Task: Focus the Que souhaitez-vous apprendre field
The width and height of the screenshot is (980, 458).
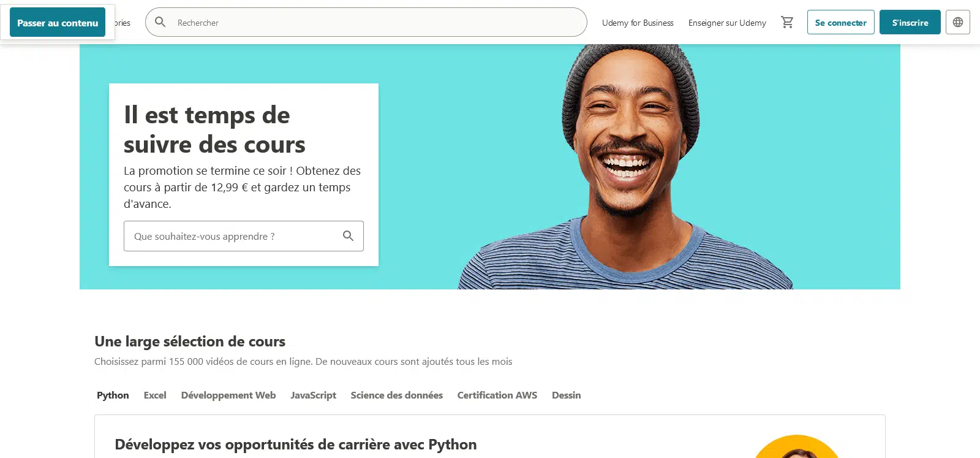Action: [244, 236]
